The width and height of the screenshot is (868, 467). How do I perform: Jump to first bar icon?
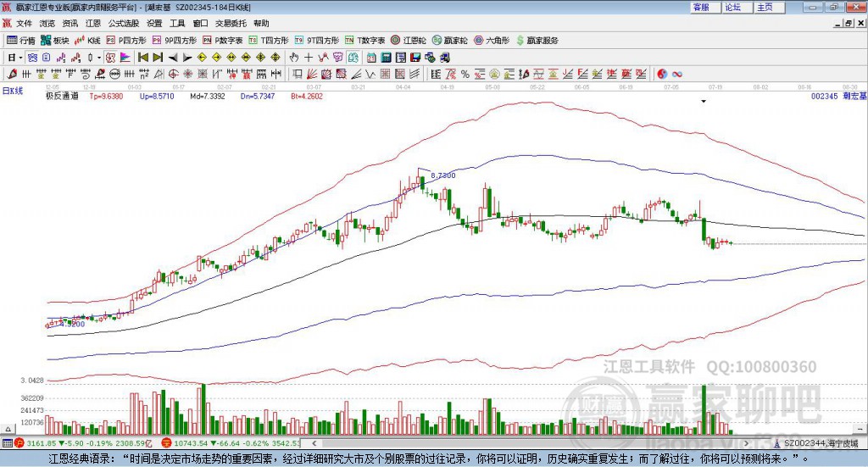(x=142, y=58)
